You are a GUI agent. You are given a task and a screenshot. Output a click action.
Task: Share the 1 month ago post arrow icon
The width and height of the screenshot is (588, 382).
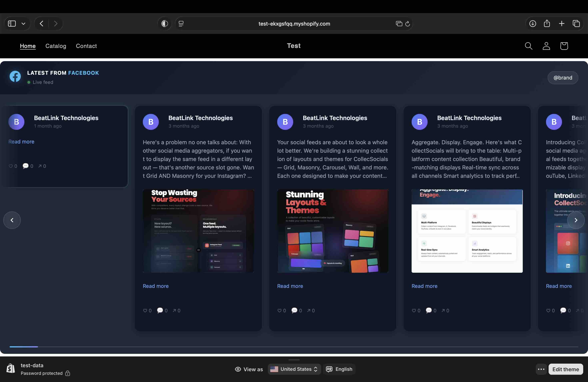[40, 166]
